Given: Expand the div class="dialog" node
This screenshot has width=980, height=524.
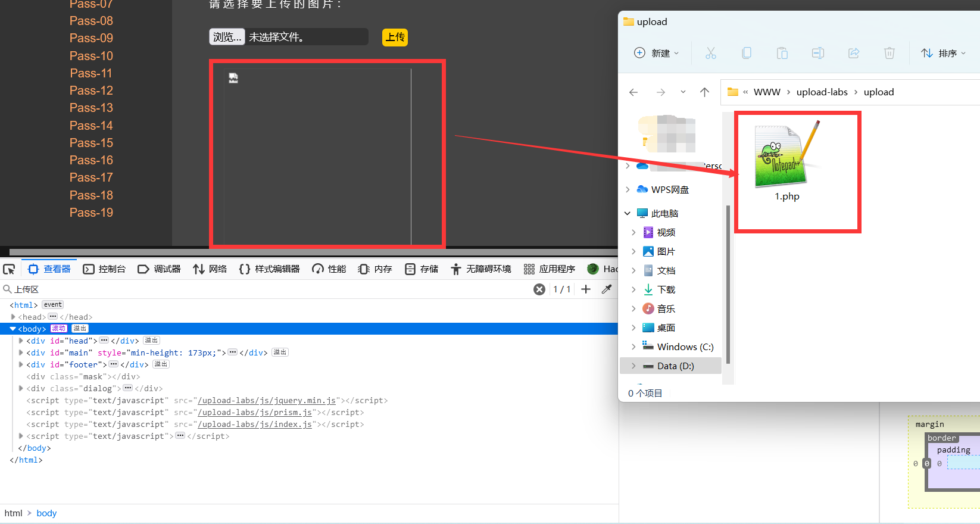Looking at the screenshot, I should (21, 388).
